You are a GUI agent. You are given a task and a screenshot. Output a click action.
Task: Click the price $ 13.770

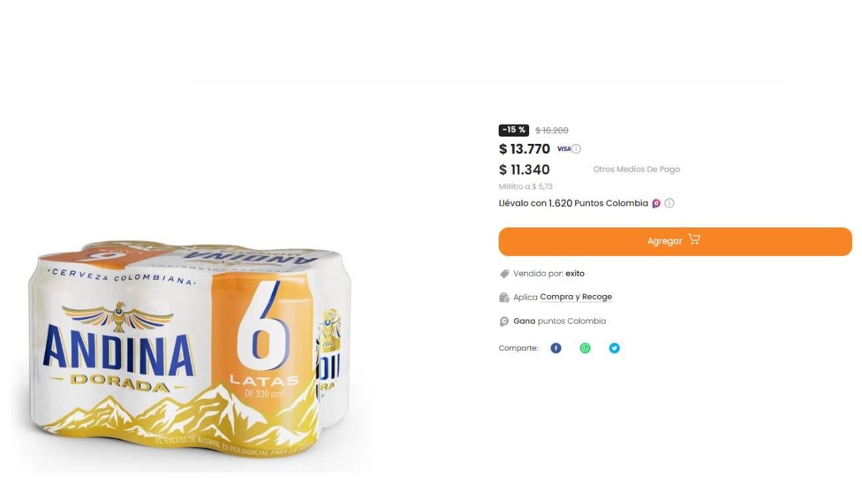524,149
